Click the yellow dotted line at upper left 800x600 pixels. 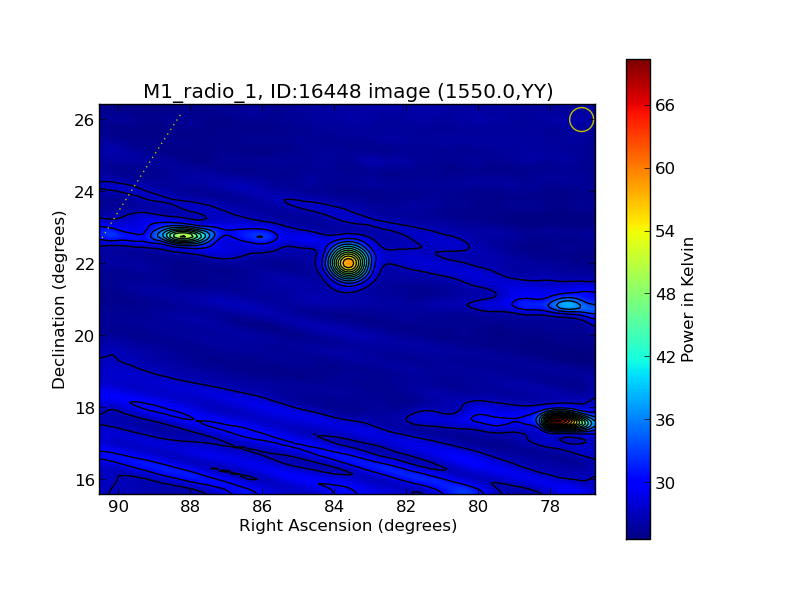pos(141,176)
